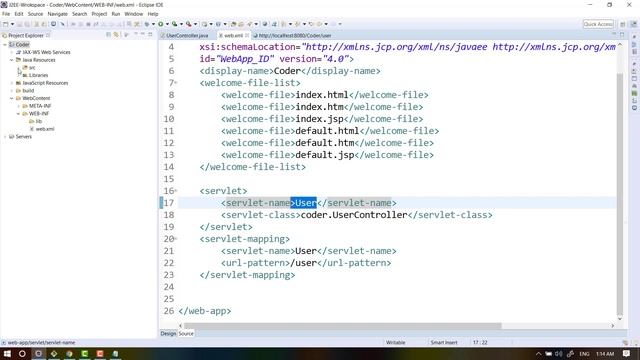
Task: Fold the welcome-file-list element at line 7
Action: click(x=176, y=83)
